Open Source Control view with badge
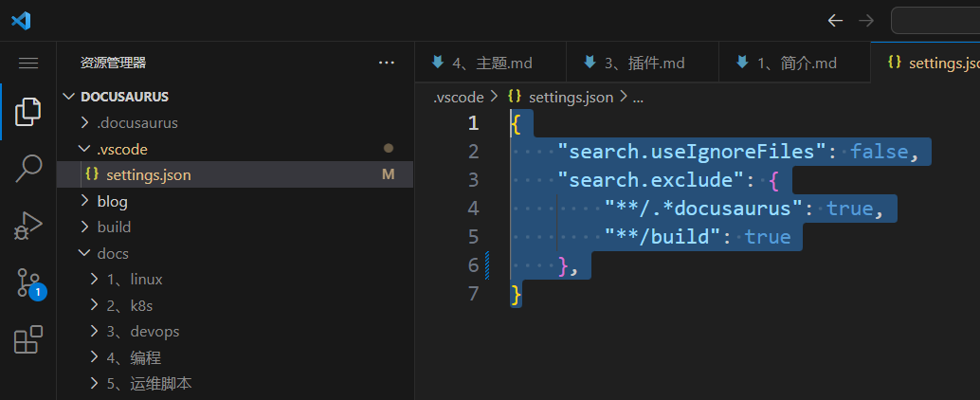The image size is (980, 400). pos(30,284)
